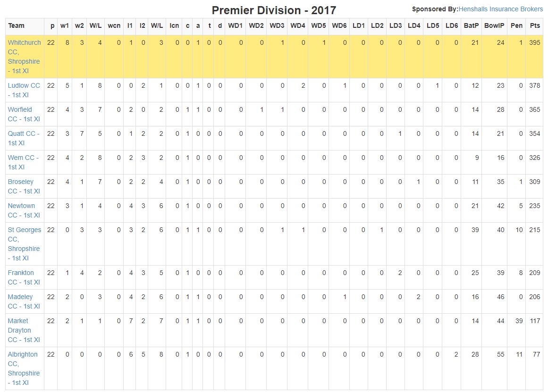The height and width of the screenshot is (392, 548).
Task: Open Quatt CC - 1st XI team link
Action: (24, 138)
